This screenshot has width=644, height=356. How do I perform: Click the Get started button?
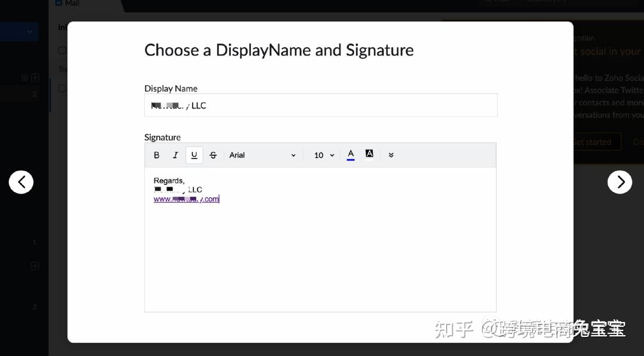click(592, 142)
